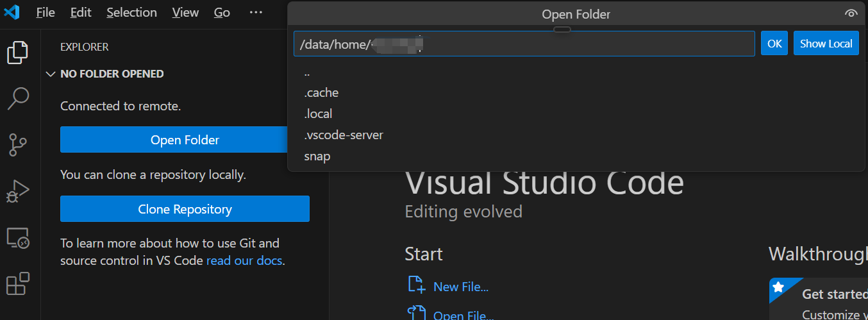Open the Go menu

(x=222, y=12)
